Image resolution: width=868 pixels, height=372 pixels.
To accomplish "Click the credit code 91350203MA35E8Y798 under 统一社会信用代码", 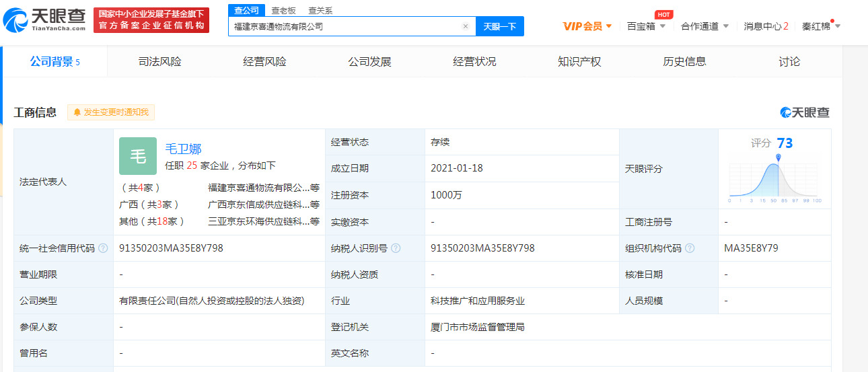I will (x=171, y=248).
